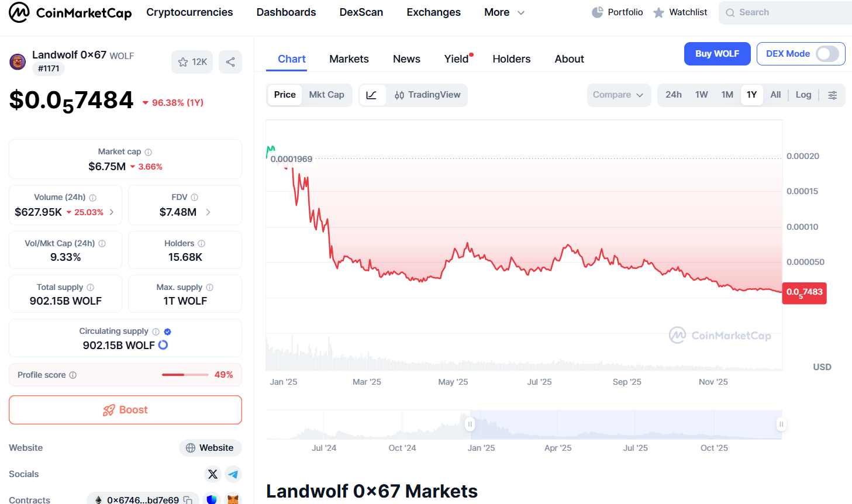
Task: Switch to the Markets tab
Action: (349, 59)
